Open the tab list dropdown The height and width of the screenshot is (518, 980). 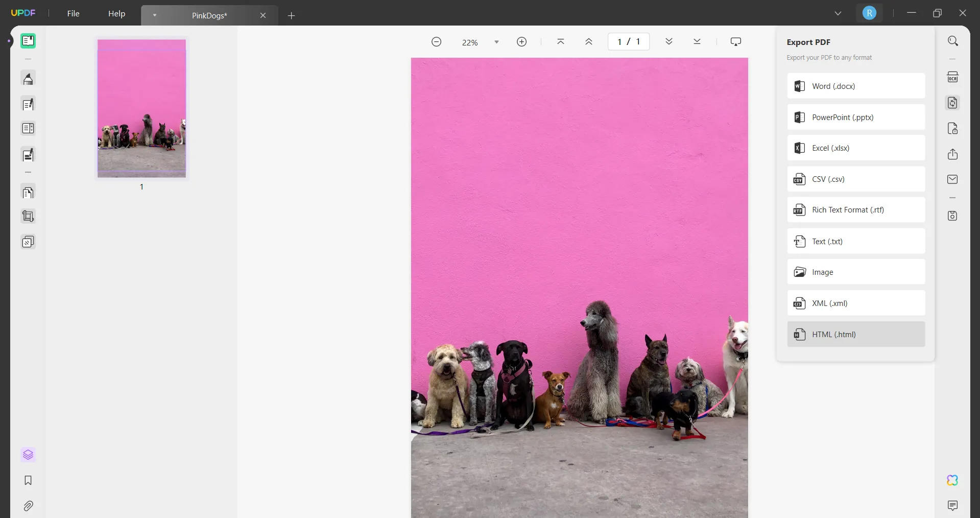coord(838,13)
